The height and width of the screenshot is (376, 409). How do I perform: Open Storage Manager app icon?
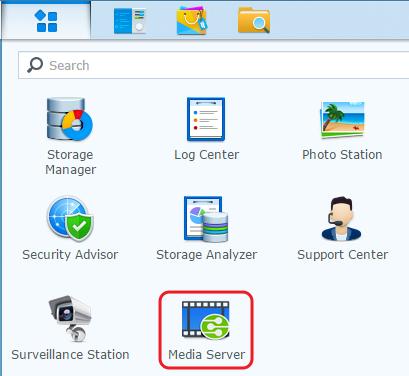[70, 119]
